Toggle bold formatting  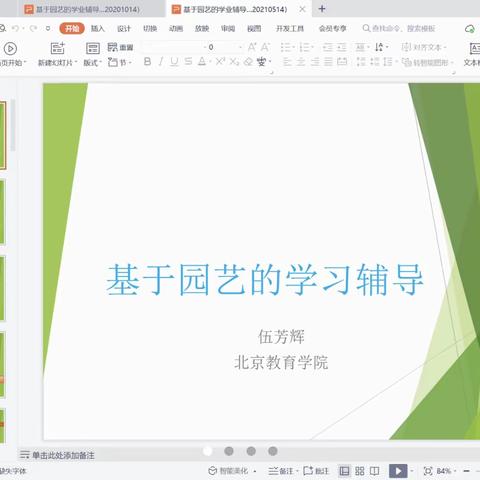coord(147,62)
